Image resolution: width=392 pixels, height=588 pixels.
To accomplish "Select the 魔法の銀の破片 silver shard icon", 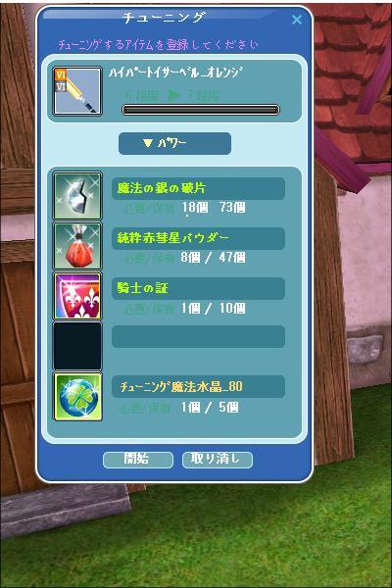I will [77, 196].
